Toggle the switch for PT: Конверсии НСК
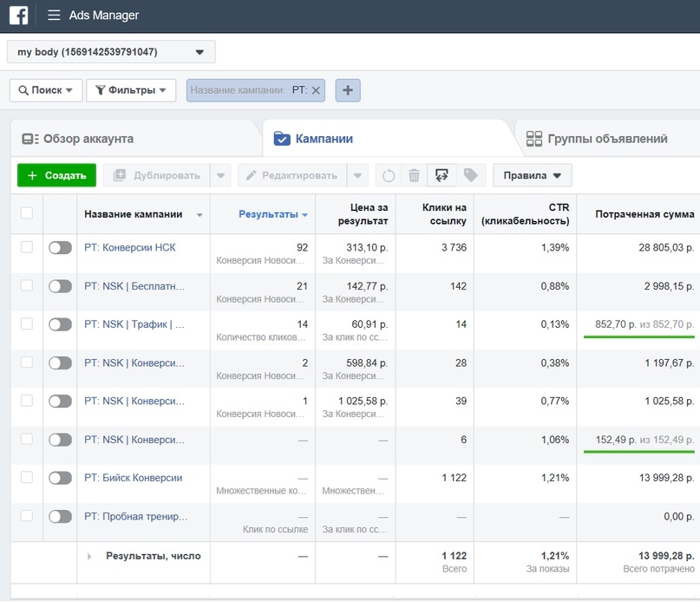Viewport: 700px width, 614px height. pyautogui.click(x=60, y=248)
